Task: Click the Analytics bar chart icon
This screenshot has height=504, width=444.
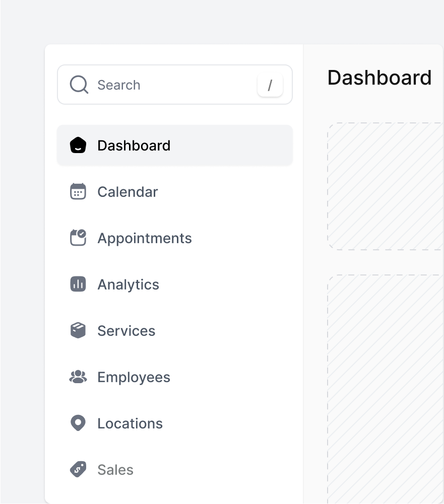Action: (78, 284)
